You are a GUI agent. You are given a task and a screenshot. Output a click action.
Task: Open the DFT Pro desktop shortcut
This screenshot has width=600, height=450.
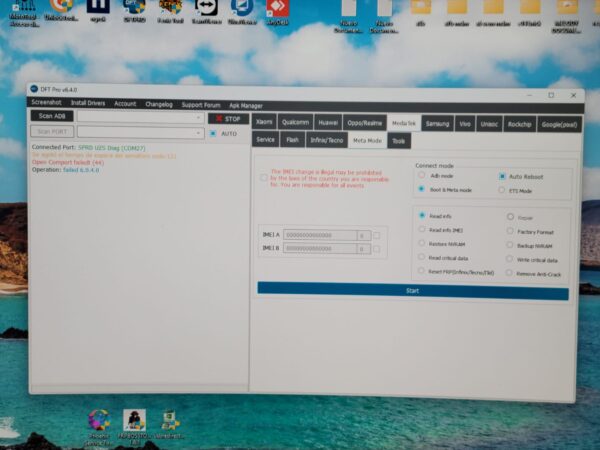pyautogui.click(x=134, y=11)
